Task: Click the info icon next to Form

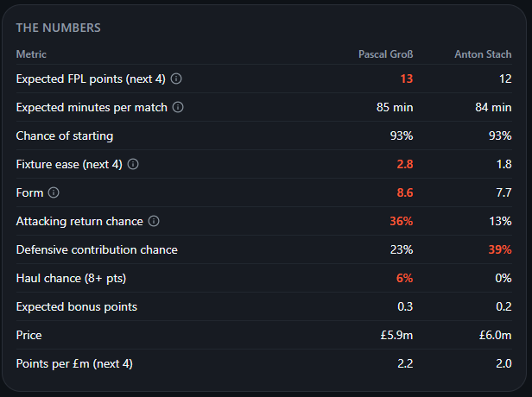Action: (54, 192)
